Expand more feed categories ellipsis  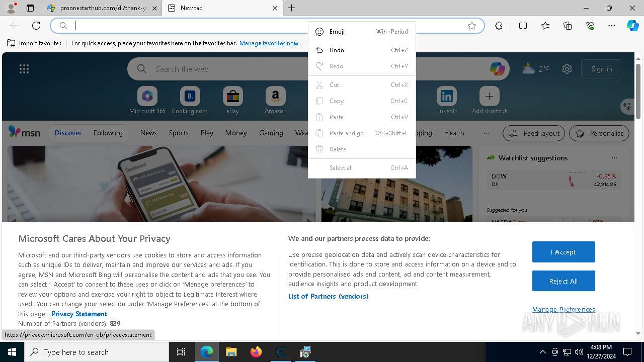pos(486,133)
